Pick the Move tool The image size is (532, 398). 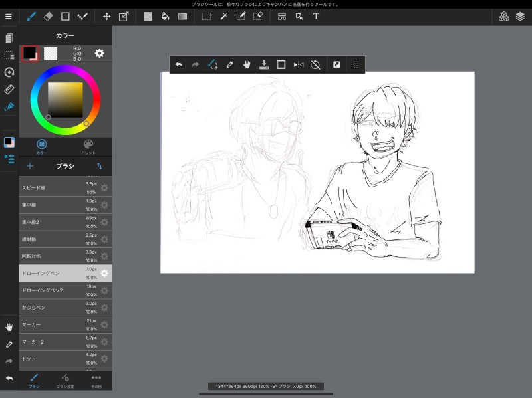coord(106,16)
